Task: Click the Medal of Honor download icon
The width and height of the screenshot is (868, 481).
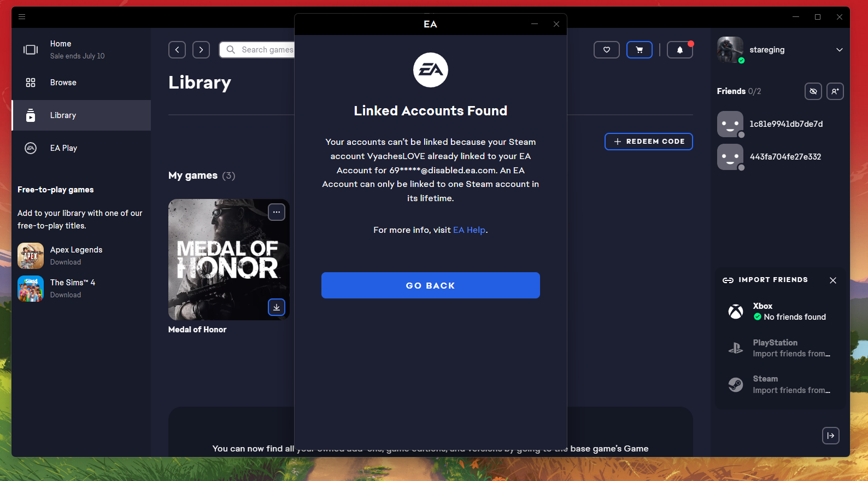Action: tap(277, 307)
